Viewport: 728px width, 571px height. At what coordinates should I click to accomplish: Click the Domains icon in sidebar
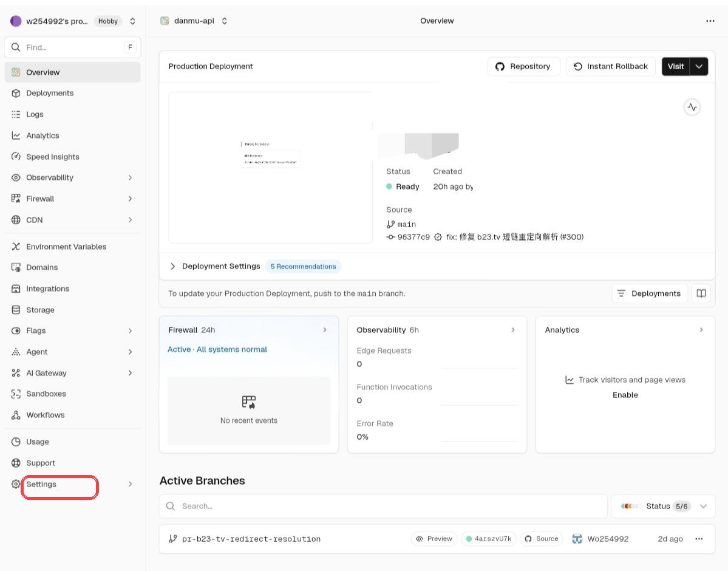[x=16, y=267]
